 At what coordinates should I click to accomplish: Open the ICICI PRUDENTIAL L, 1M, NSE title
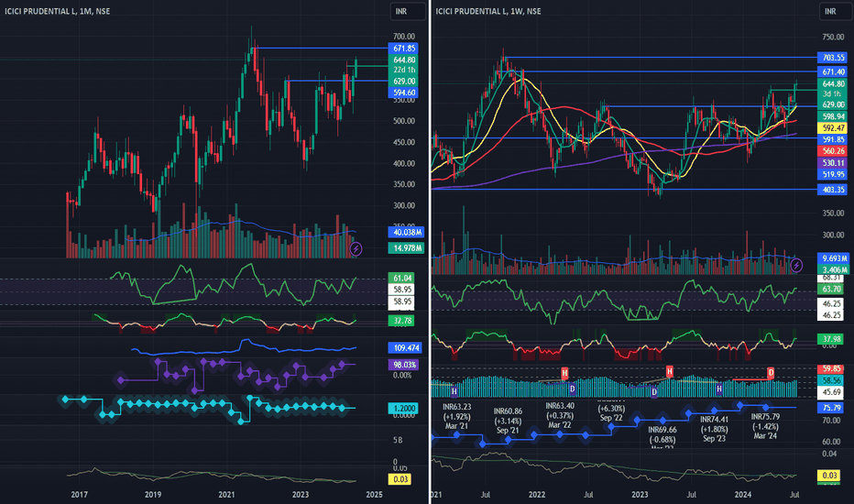[57, 11]
